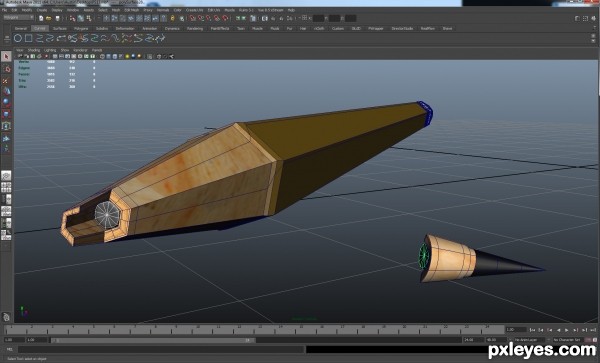
Task: Toggle film gate in panel toolbar
Action: click(x=61, y=56)
